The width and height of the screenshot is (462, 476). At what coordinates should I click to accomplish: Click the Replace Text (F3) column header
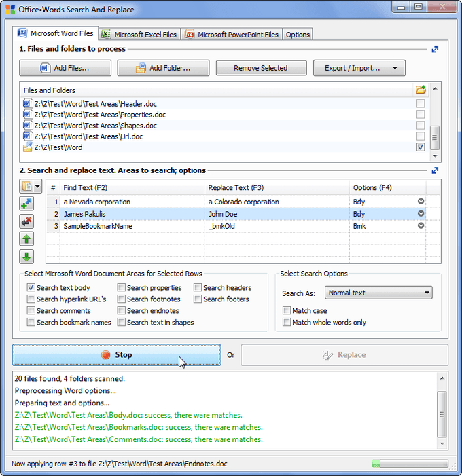(x=277, y=187)
